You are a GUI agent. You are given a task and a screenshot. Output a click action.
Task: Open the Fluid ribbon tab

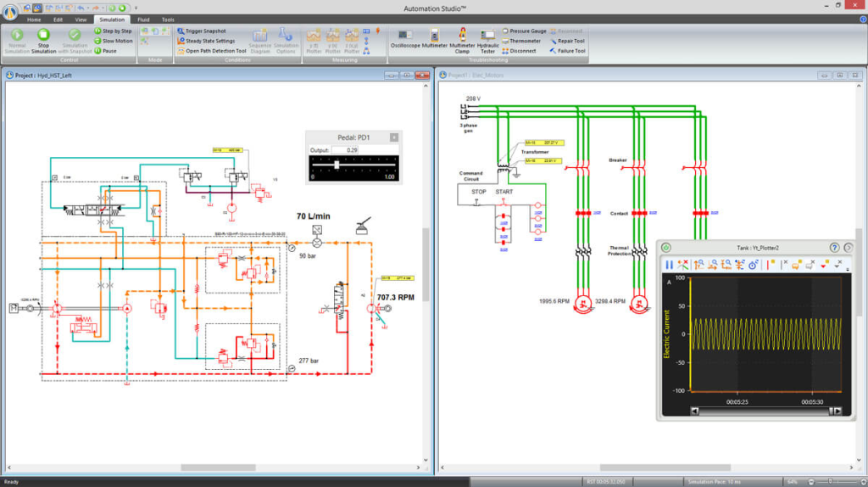143,20
